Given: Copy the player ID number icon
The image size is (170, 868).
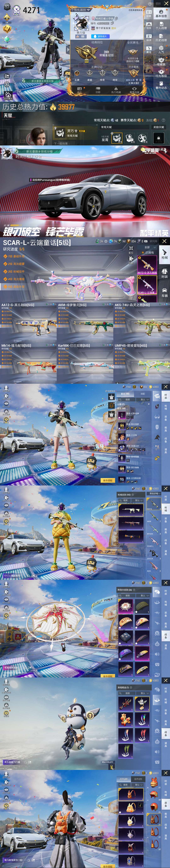Looking at the screenshot, I should (112, 24).
